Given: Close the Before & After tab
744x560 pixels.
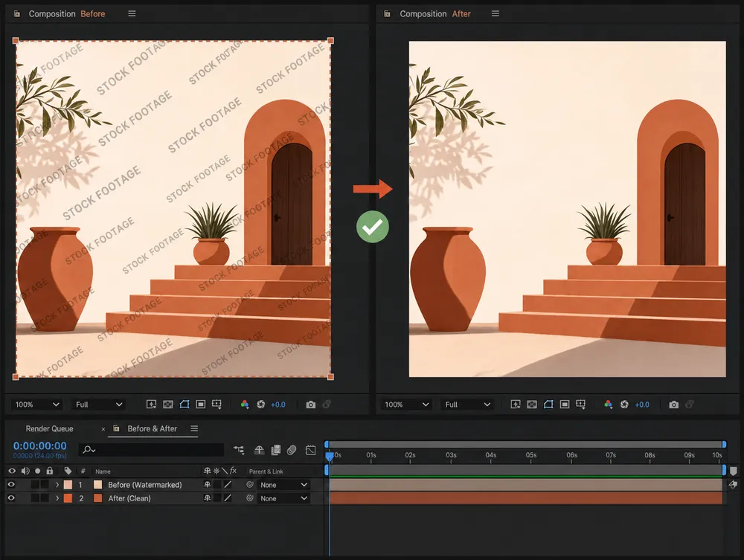Looking at the screenshot, I should pos(103,429).
